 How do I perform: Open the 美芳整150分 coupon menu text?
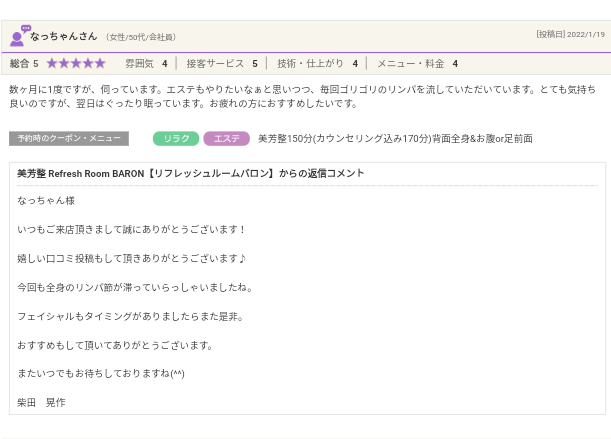coord(395,139)
